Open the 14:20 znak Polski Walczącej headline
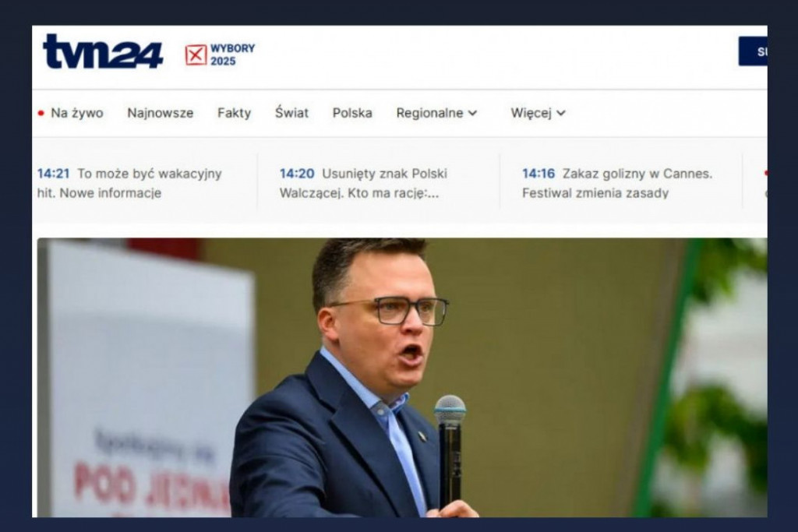 [363, 183]
